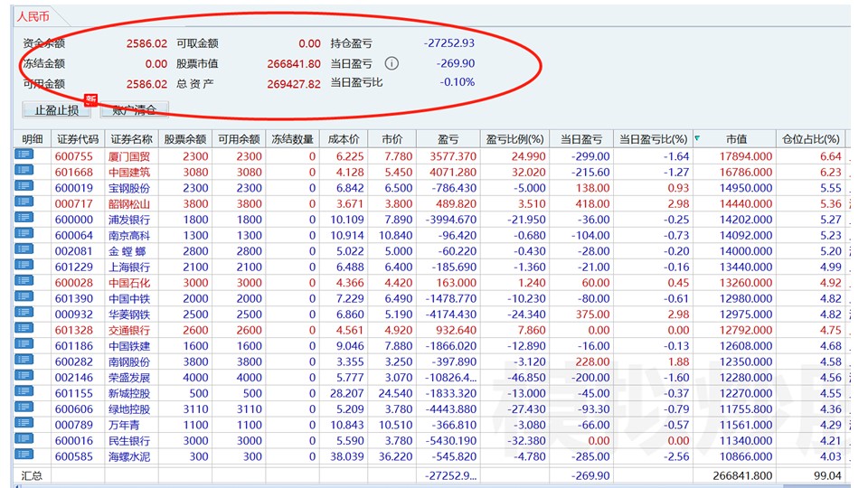Viewport: 868px width, 488px height.
Task: Sort by the 股票余额 column header
Action: pos(184,139)
